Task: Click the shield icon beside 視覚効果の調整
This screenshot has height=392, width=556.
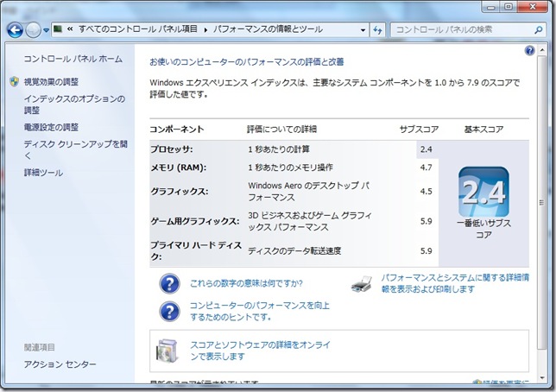Action: coord(14,82)
